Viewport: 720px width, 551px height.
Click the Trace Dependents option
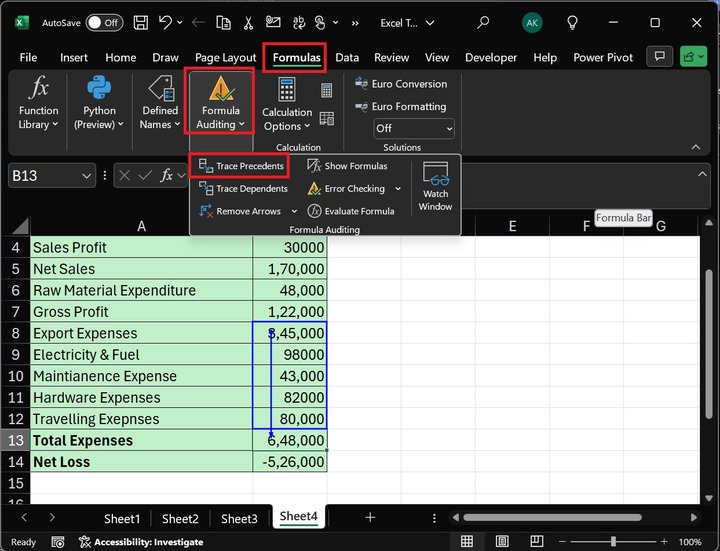tap(243, 188)
